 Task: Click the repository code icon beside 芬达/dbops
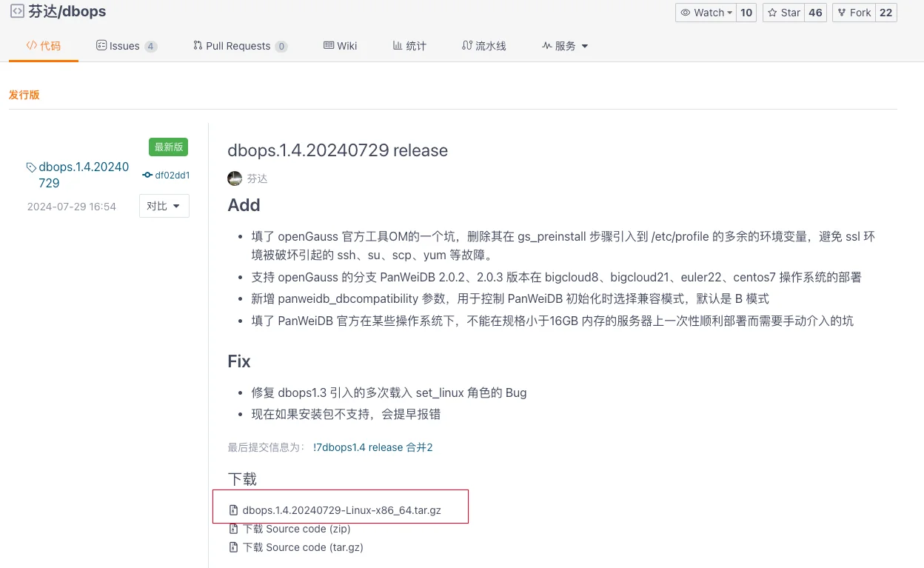16,11
